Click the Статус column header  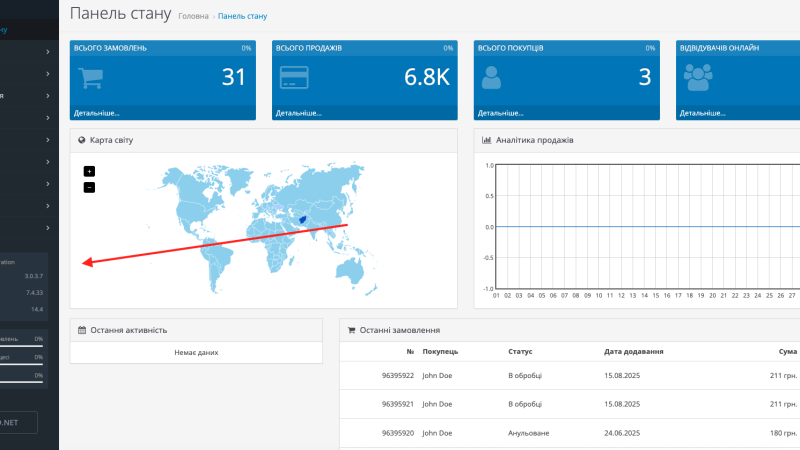pos(520,352)
